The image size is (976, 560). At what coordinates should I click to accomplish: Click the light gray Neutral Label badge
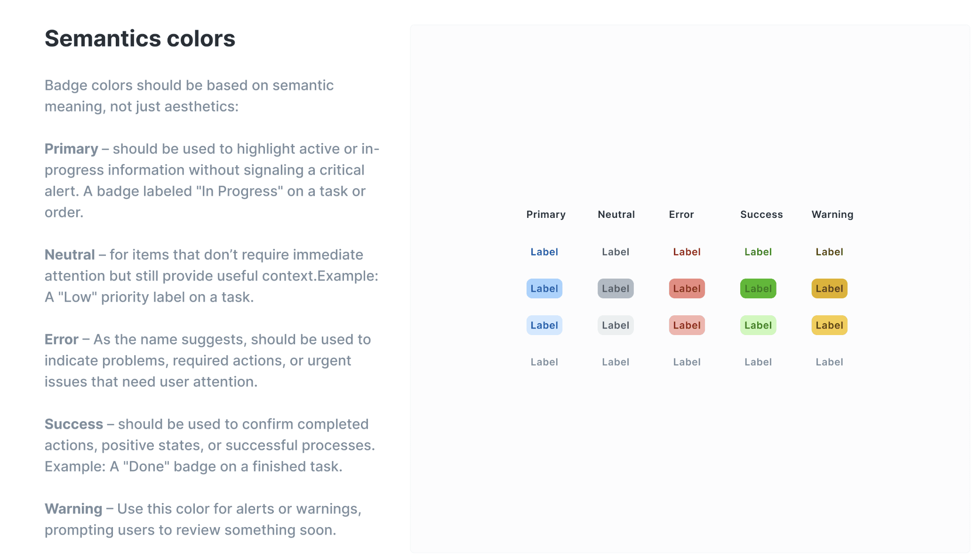[616, 325]
